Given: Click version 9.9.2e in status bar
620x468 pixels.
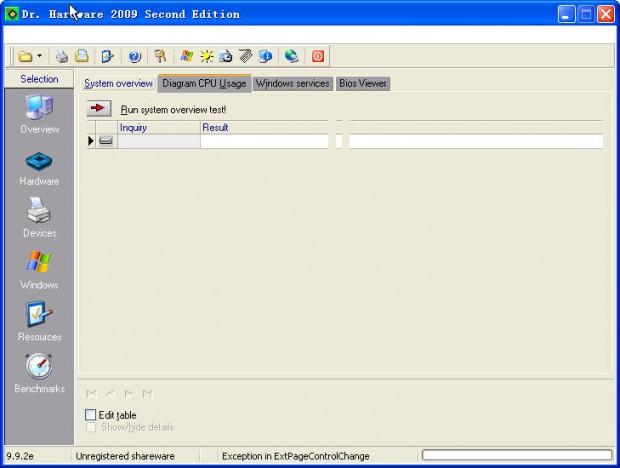Looking at the screenshot, I should [x=20, y=456].
